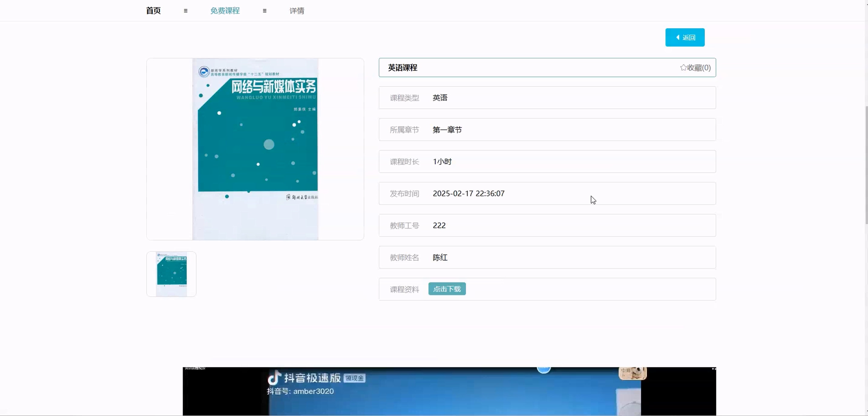Click the 课程类型 row showing 英语
The image size is (868, 416).
point(547,98)
